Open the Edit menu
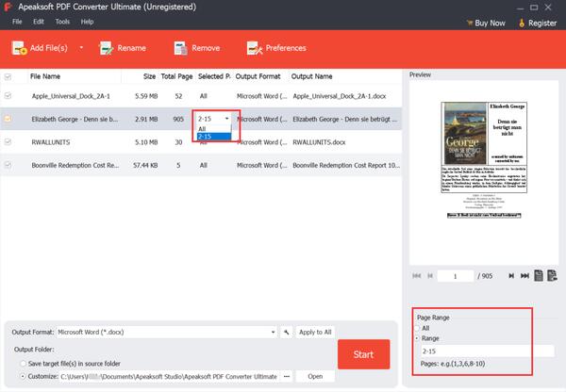 pyautogui.click(x=39, y=21)
